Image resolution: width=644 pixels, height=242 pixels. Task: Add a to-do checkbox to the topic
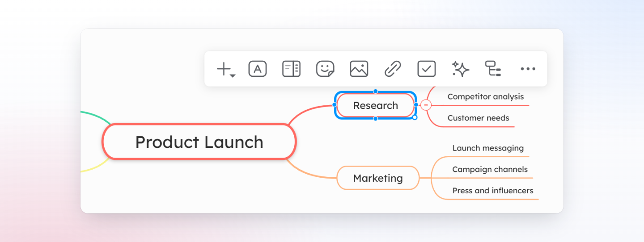(x=427, y=69)
